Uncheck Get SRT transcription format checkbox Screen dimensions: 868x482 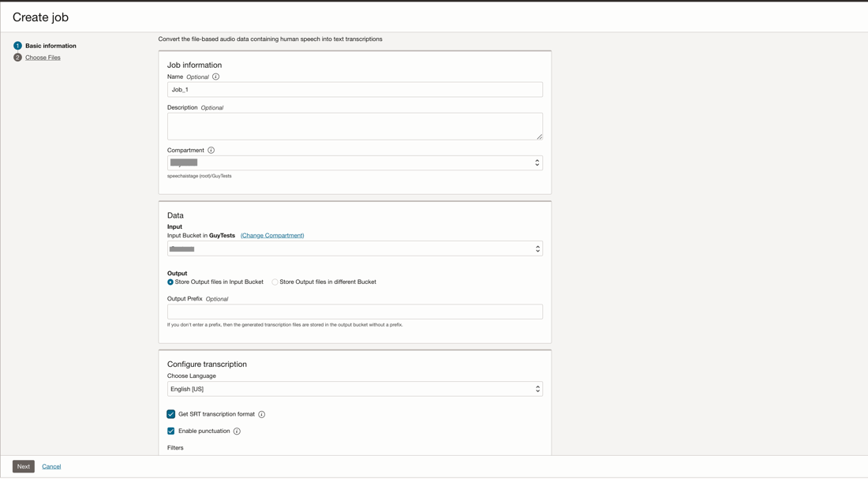tap(171, 414)
